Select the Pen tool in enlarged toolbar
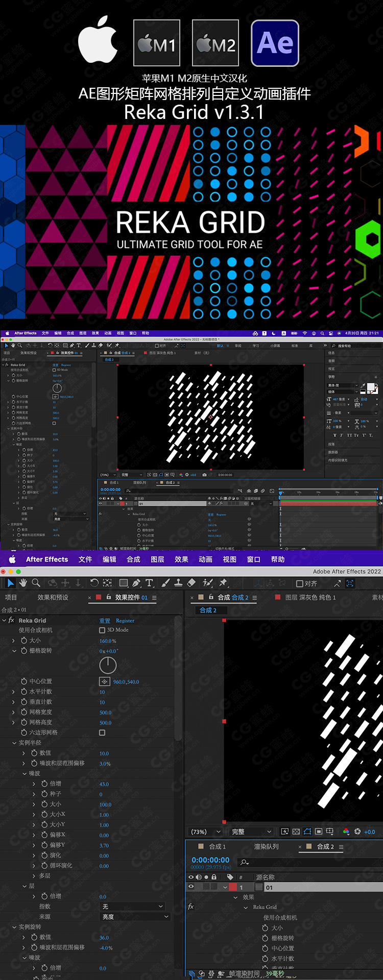 coord(136,583)
